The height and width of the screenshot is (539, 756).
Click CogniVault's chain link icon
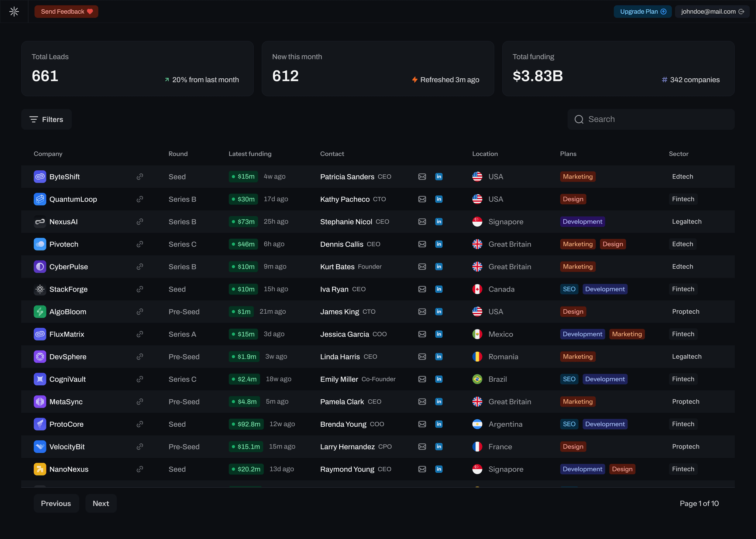click(140, 379)
